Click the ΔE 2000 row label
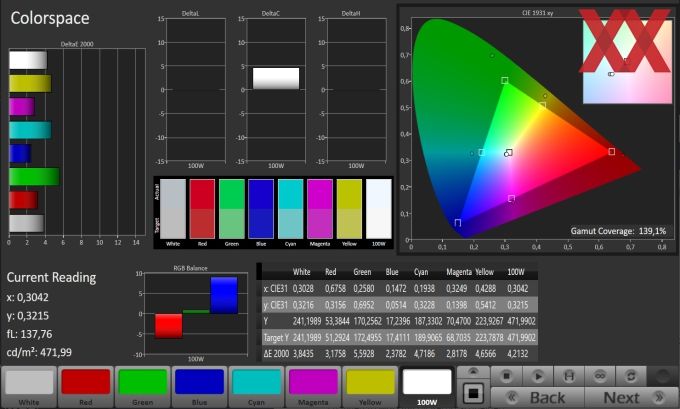 [x=276, y=353]
